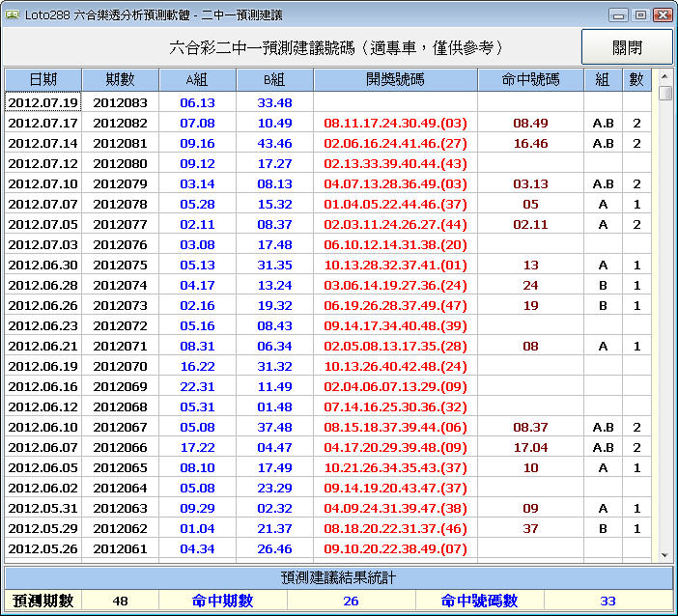Click the 期數 column header
The height and width of the screenshot is (616, 678).
pos(120,79)
